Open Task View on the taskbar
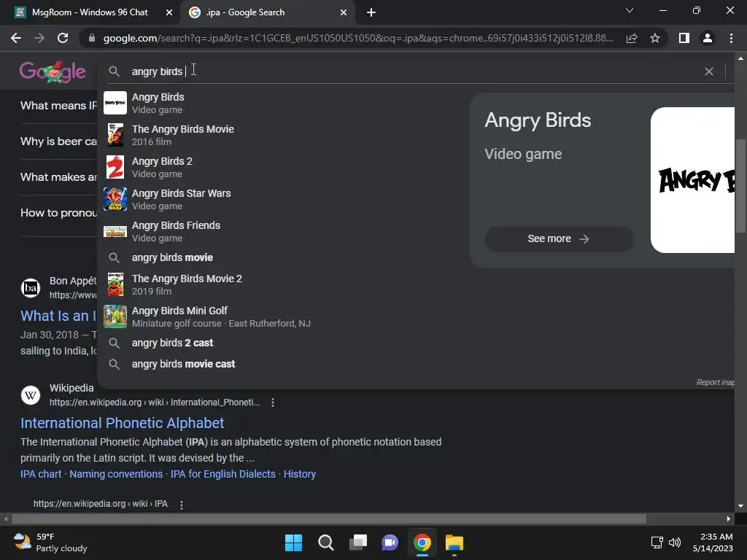This screenshot has height=560, width=747. (x=357, y=542)
